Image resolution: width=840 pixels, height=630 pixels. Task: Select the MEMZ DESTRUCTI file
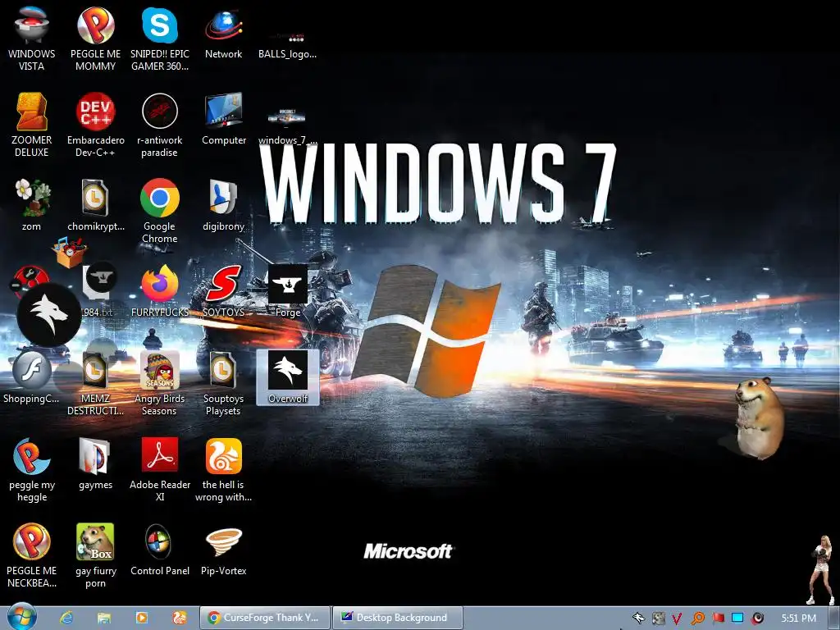pos(95,384)
